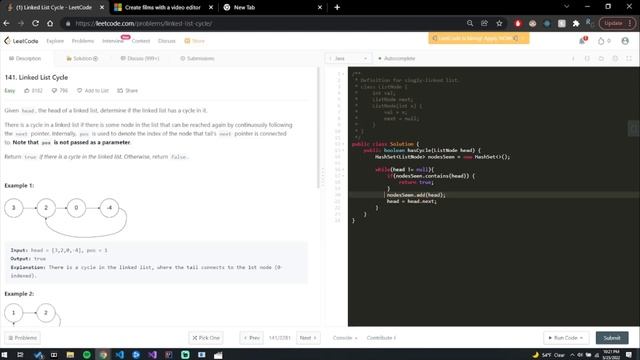Image resolution: width=640 pixels, height=360 pixels.
Task: Go to browser home page
Action: click(x=50, y=23)
